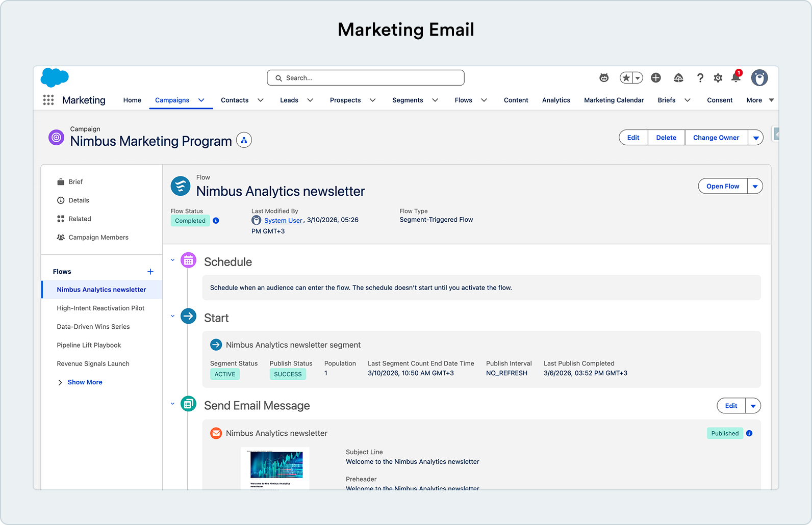Collapse the Send Email Message section chevron

tap(172, 404)
